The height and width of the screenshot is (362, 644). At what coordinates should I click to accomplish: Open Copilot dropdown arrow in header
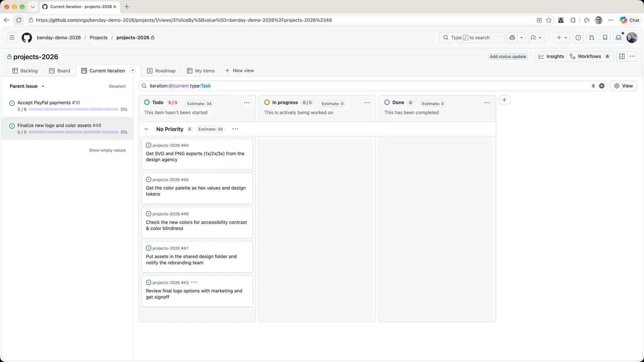coord(522,38)
